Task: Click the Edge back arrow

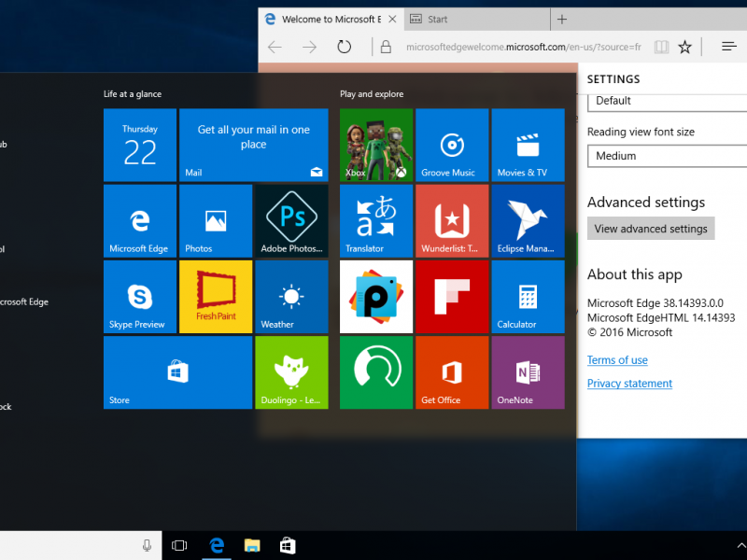Action: tap(275, 47)
